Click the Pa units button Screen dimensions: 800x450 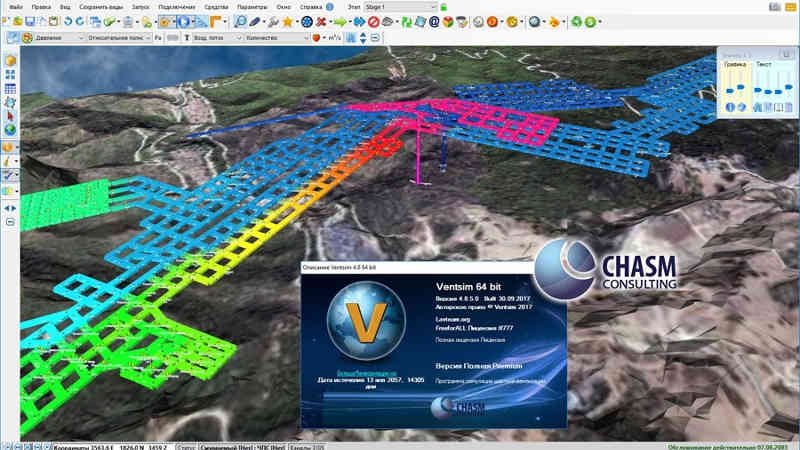158,38
